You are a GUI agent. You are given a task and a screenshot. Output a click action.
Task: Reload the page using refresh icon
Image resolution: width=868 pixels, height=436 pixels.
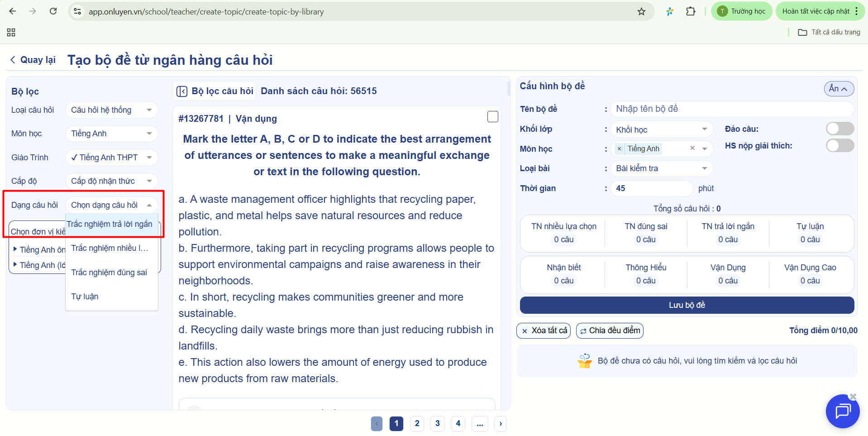(53, 11)
